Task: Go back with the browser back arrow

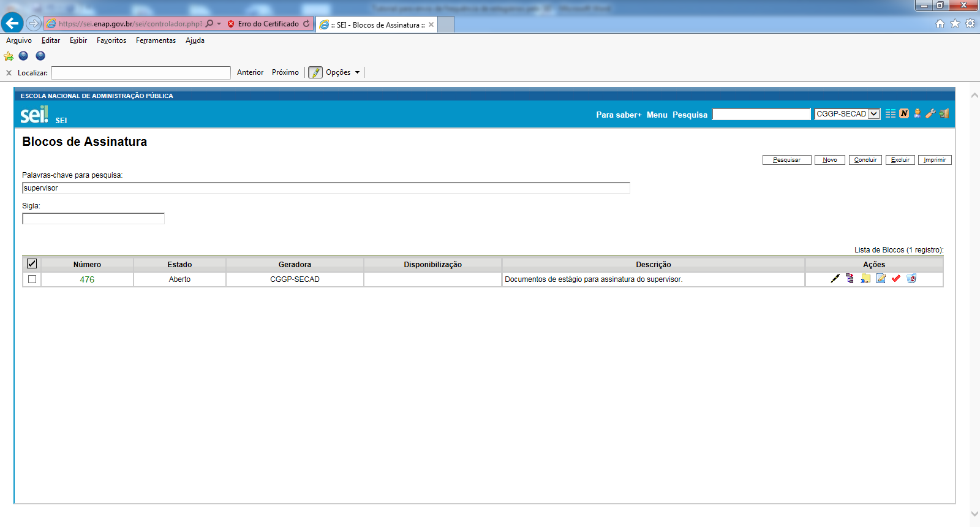Action: click(12, 23)
